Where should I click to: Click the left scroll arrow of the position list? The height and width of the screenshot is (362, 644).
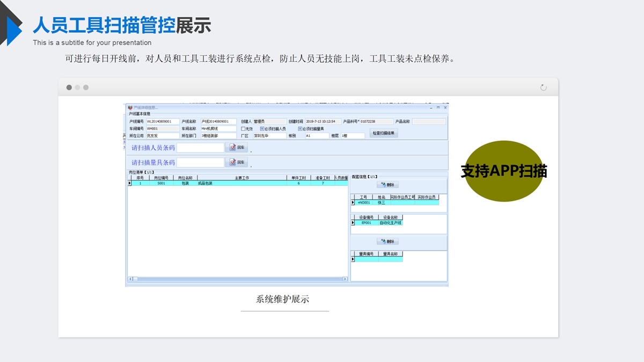point(130,279)
